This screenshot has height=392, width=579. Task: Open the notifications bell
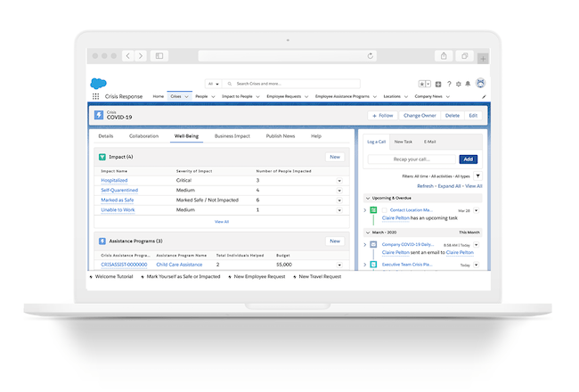[x=469, y=84]
